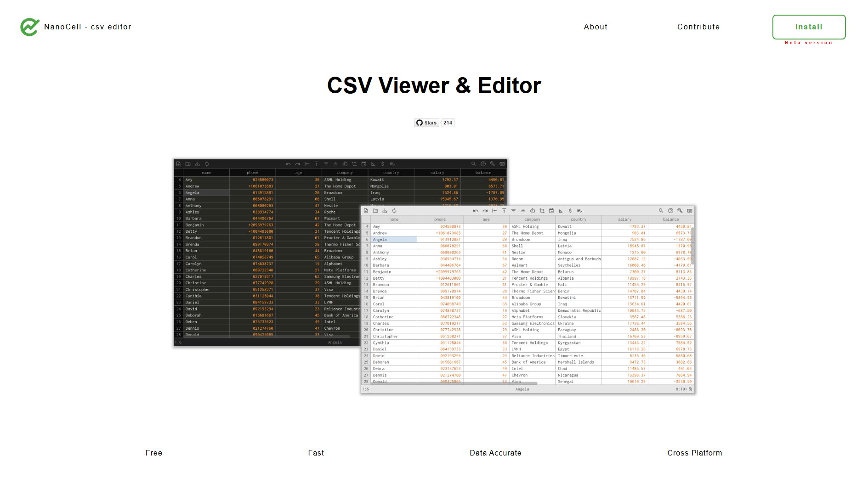This screenshot has height=478, width=868.
Task: Click the 'CSV Viewer & Editor' heading
Action: pyautogui.click(x=434, y=85)
